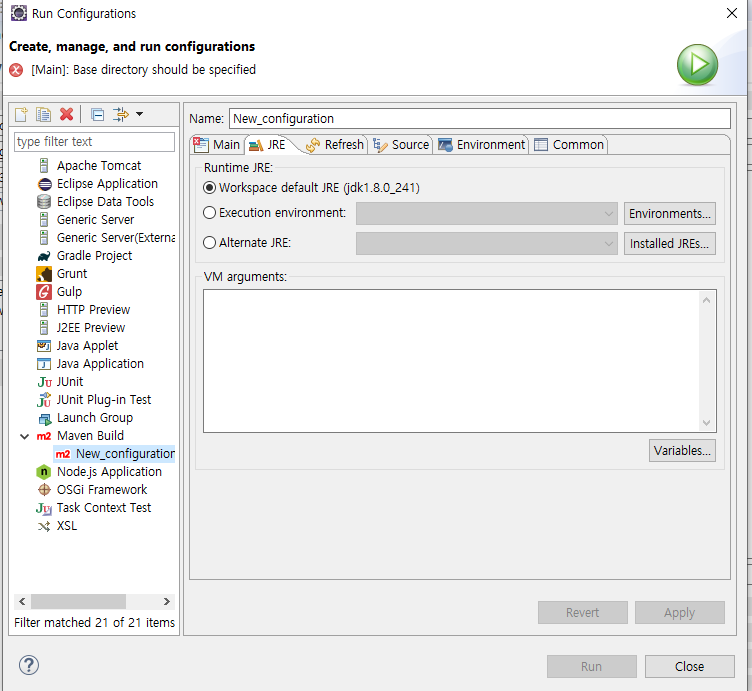Switch to the Refresh tab
This screenshot has height=691, width=752.
[335, 145]
